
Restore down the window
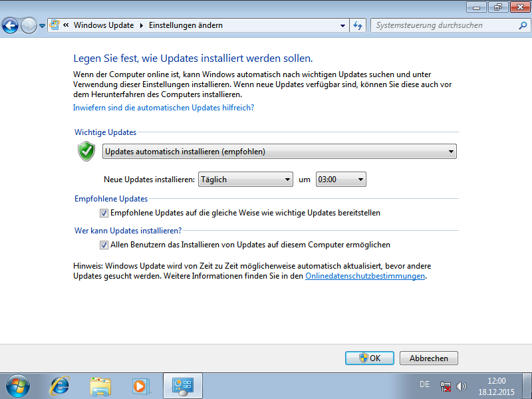[497, 7]
